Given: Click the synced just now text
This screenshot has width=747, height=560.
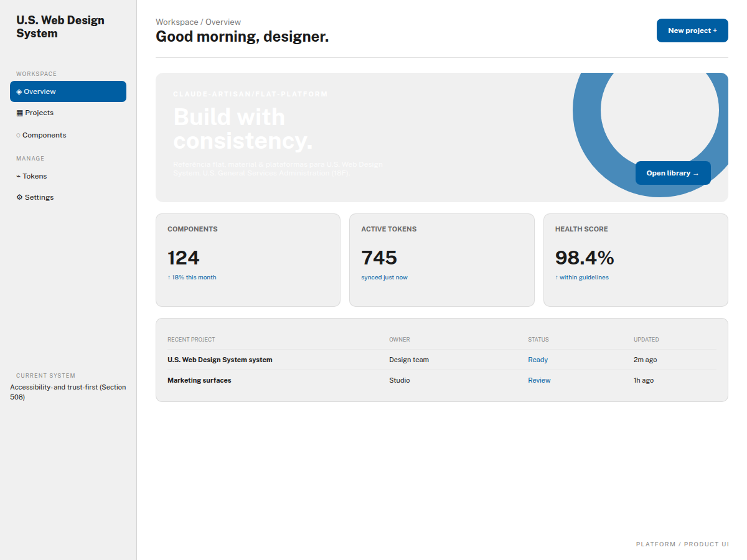Looking at the screenshot, I should (384, 278).
